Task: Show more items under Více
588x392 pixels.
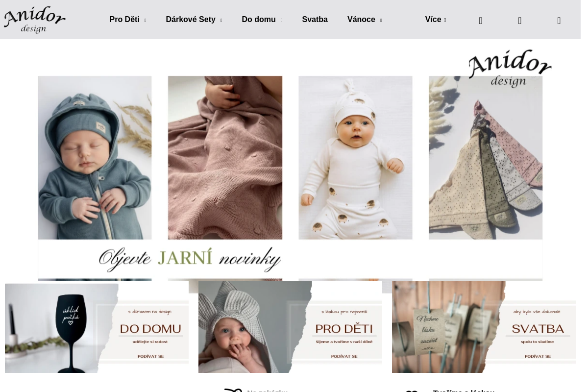Action: click(x=435, y=20)
